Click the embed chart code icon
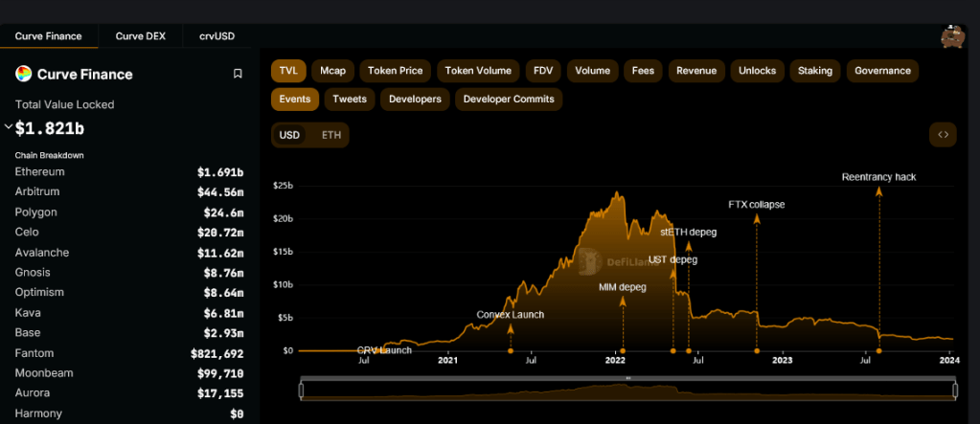Viewport: 980px width, 424px height. pyautogui.click(x=943, y=135)
